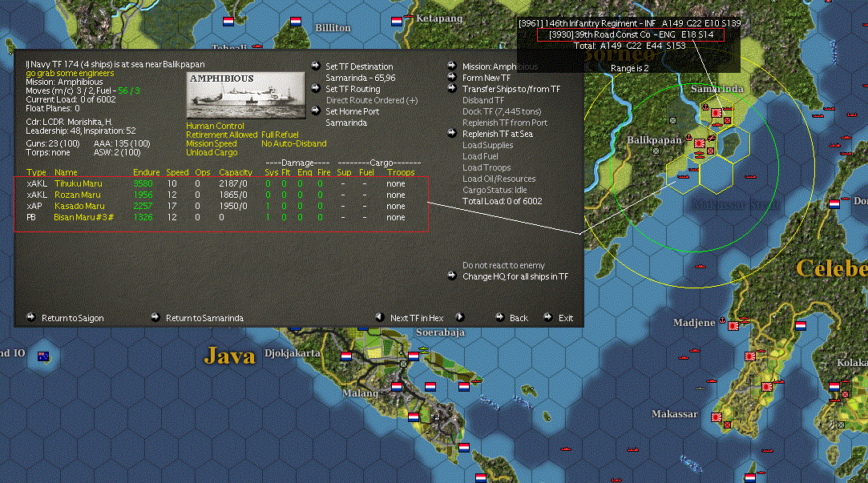This screenshot has width=868, height=483.
Task: Click the Dutch flag base at Billiton
Action: click(x=296, y=22)
